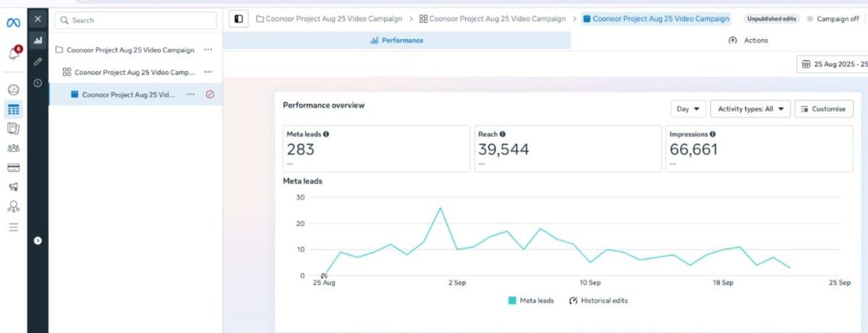868x333 pixels.
Task: Open Advertising megaphone icon in sidebar
Action: [13, 187]
